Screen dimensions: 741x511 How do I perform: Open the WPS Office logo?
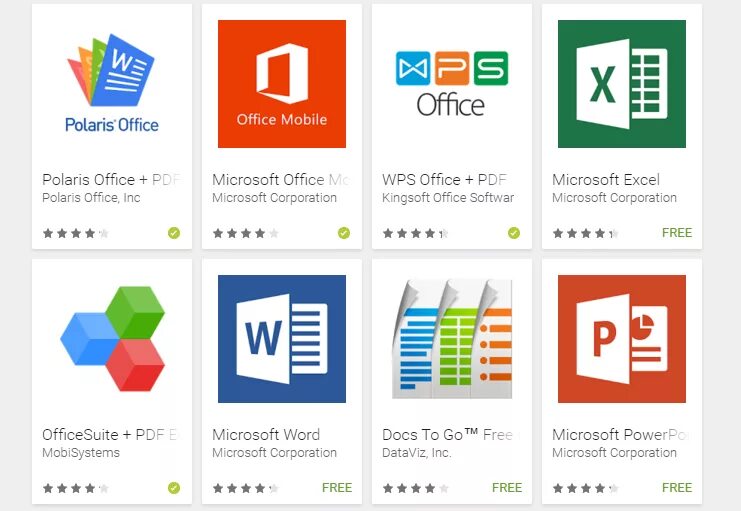click(451, 84)
